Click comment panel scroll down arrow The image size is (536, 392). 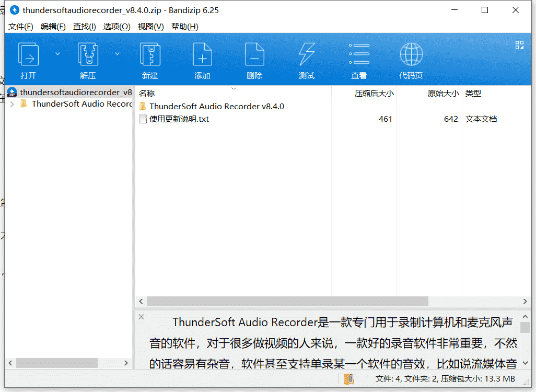[526, 363]
